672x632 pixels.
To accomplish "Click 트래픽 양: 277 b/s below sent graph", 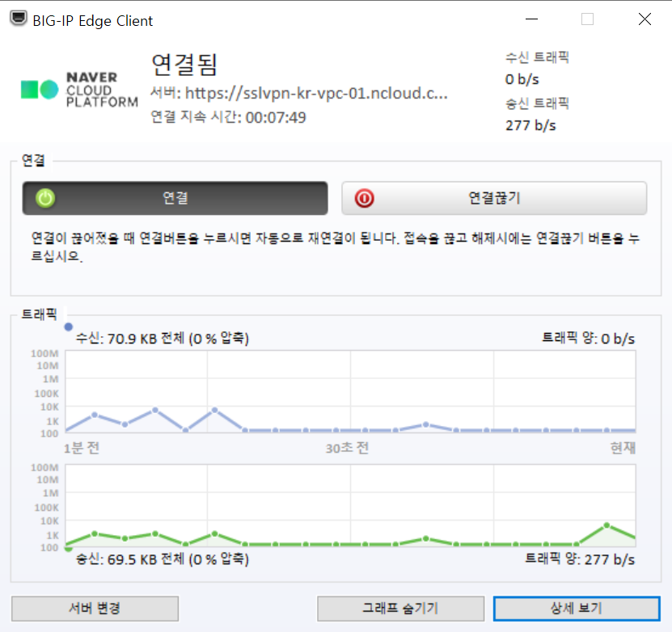I will (x=580, y=559).
